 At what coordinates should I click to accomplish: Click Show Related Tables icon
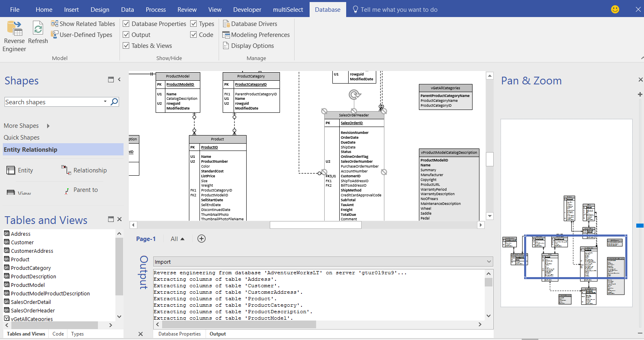pos(54,24)
